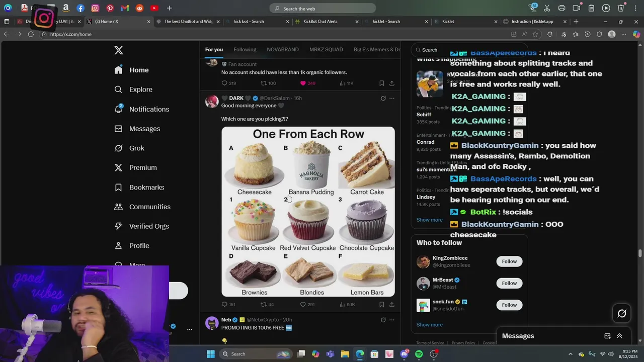The width and height of the screenshot is (644, 362).
Task: Click the X logo in the sidebar
Action: click(119, 50)
